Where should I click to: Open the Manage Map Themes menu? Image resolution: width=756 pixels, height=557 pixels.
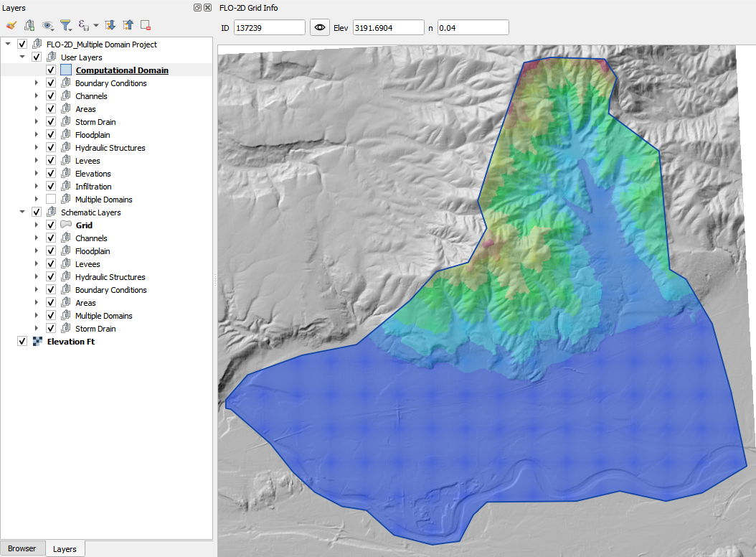pos(48,25)
